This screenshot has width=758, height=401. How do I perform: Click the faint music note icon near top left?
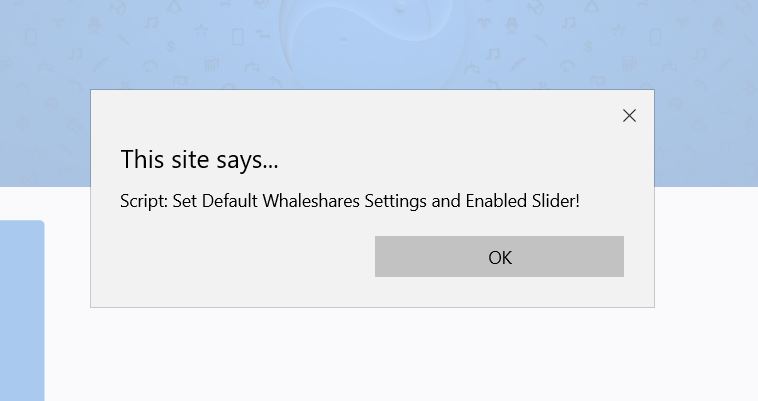click(151, 22)
